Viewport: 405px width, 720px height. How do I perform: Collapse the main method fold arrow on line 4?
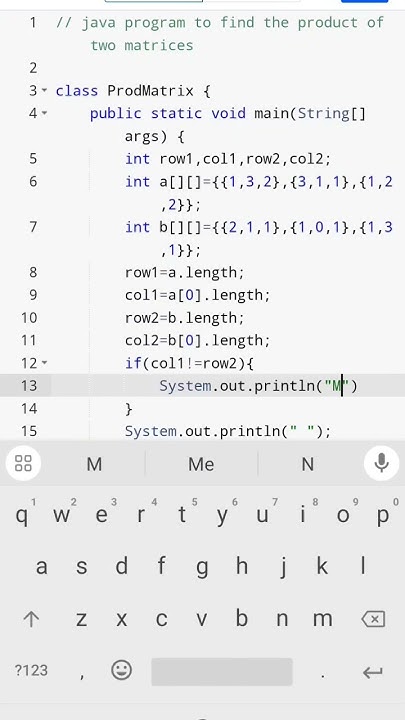pyautogui.click(x=44, y=112)
